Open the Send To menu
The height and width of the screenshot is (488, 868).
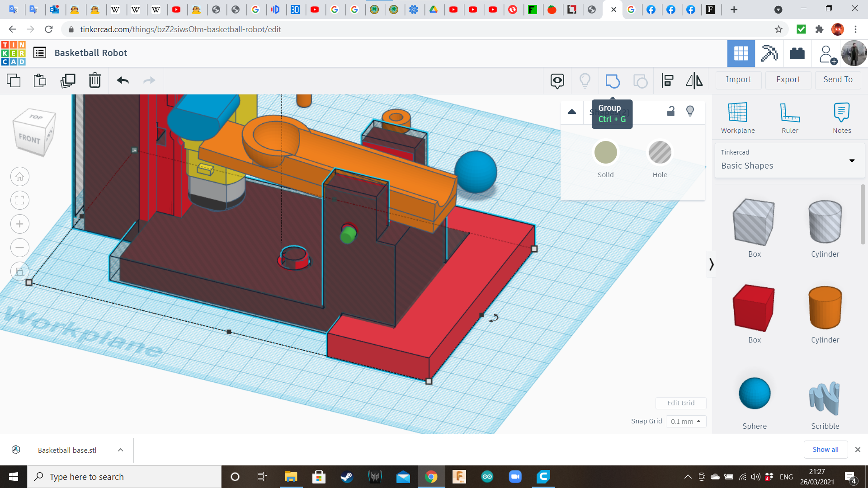tap(838, 80)
